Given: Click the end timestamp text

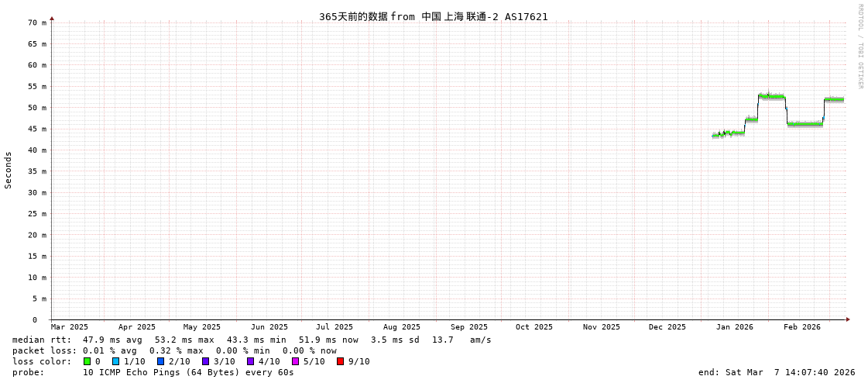Looking at the screenshot, I should tap(777, 372).
